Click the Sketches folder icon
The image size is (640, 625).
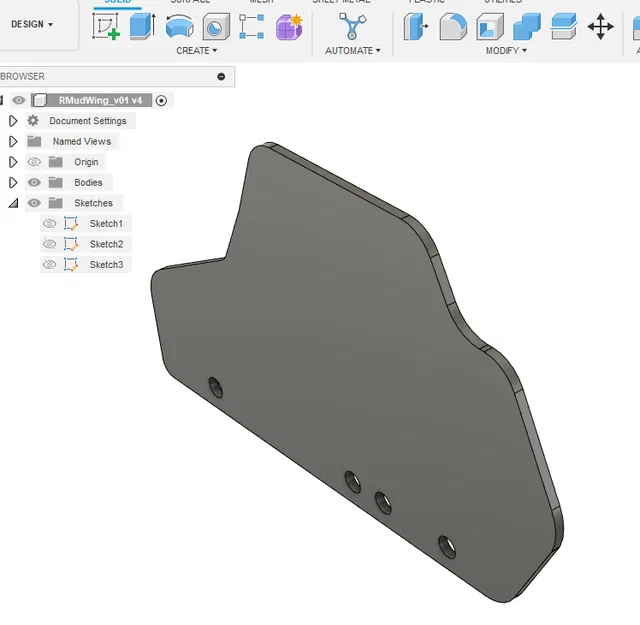[56, 203]
